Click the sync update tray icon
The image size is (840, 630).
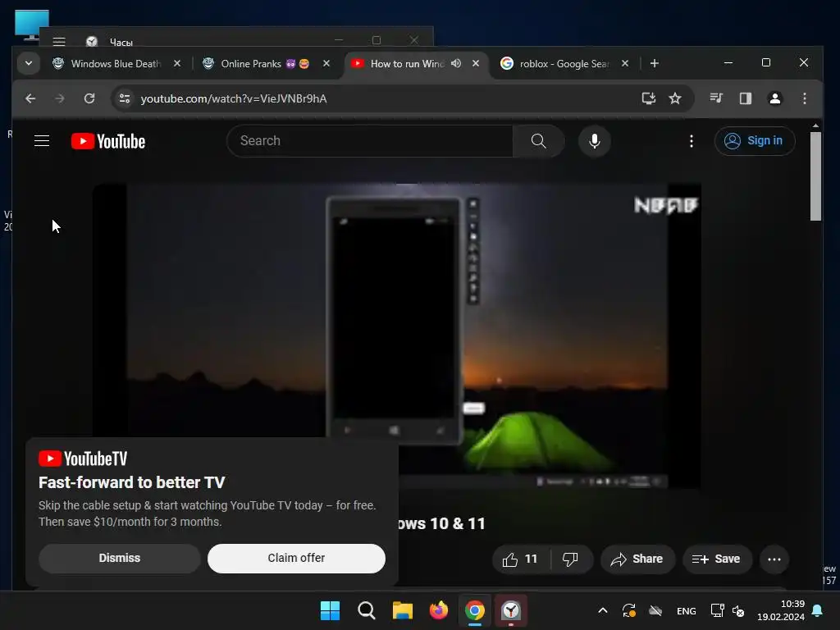(x=629, y=610)
